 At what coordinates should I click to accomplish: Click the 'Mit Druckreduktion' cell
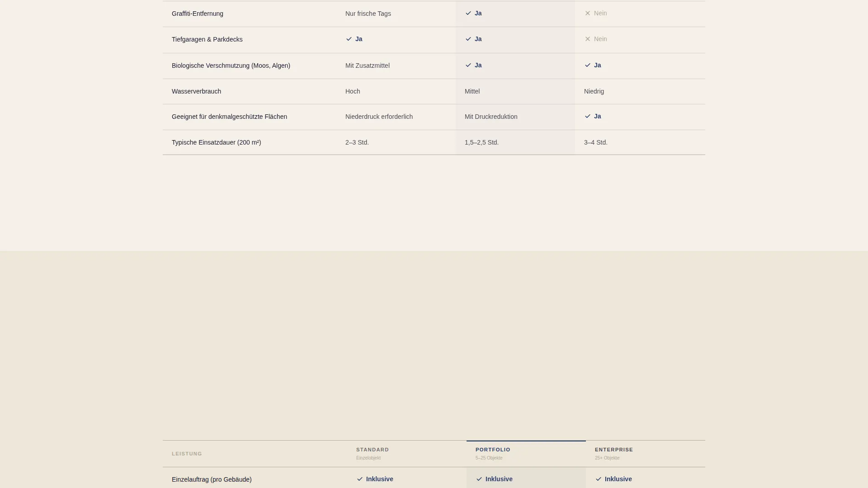pyautogui.click(x=491, y=117)
